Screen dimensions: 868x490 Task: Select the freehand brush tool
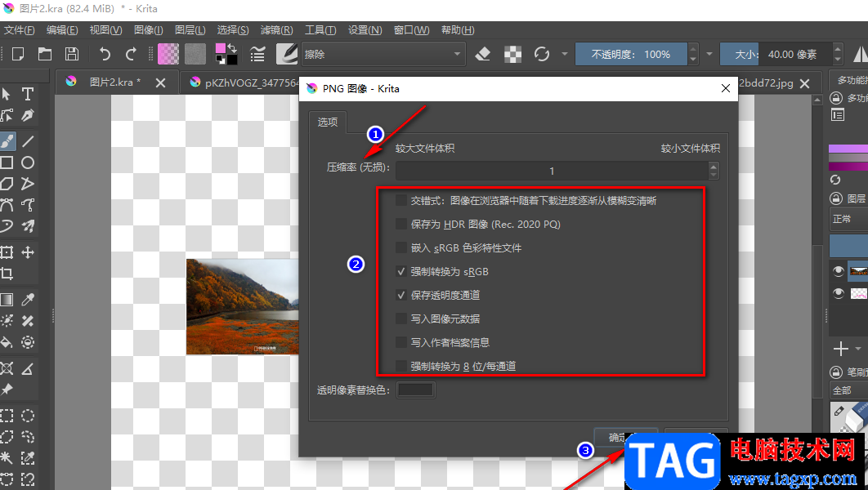click(7, 141)
